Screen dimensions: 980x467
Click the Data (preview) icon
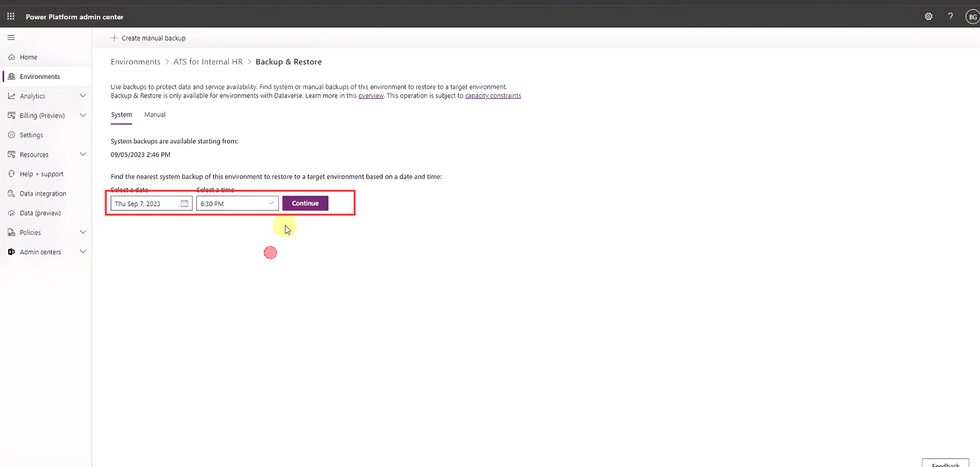tap(12, 213)
